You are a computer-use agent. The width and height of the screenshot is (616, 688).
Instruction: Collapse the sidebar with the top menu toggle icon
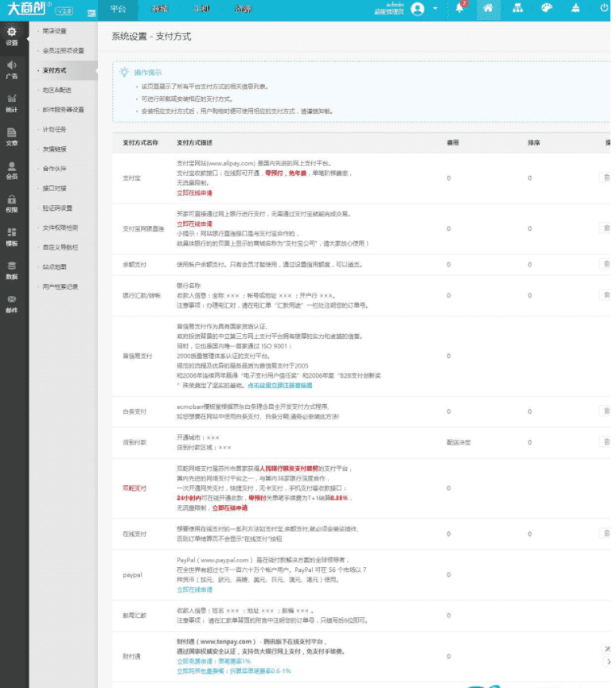92,14
